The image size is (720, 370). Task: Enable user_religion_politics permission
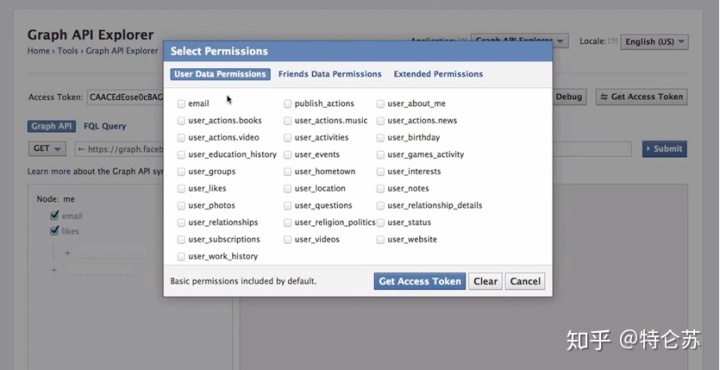click(287, 223)
